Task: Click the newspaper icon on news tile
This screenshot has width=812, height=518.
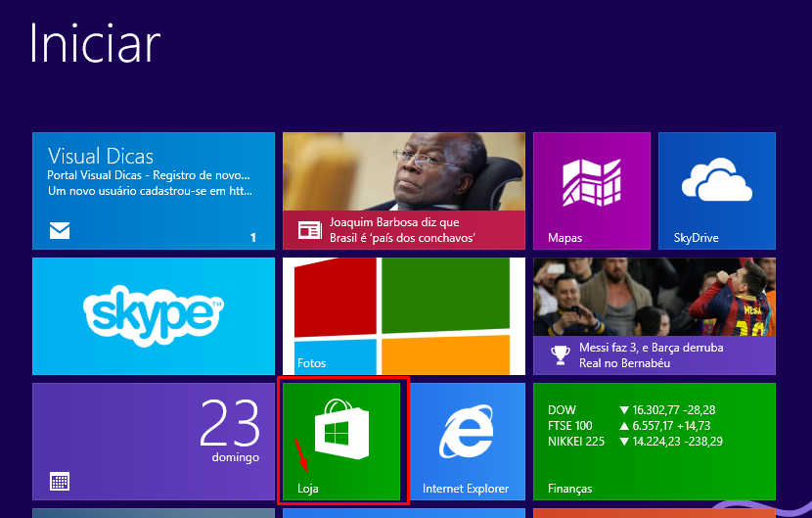Action: coord(310,230)
